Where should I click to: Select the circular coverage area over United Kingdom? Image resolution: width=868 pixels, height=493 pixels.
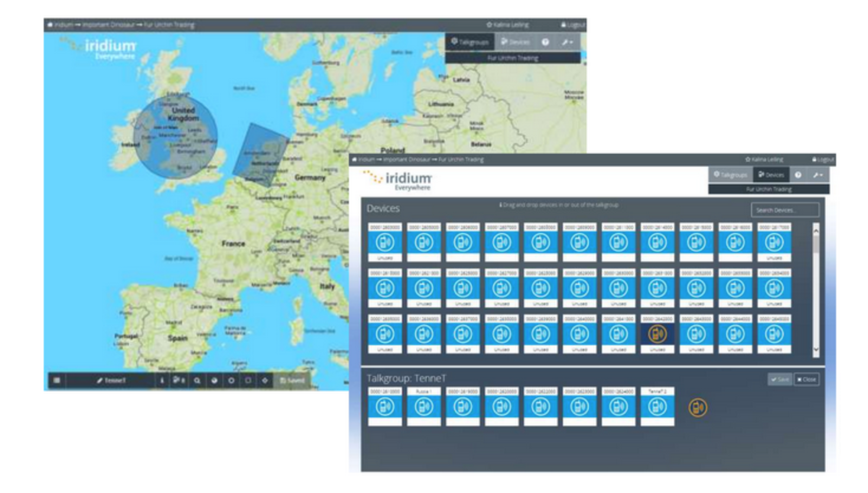175,137
